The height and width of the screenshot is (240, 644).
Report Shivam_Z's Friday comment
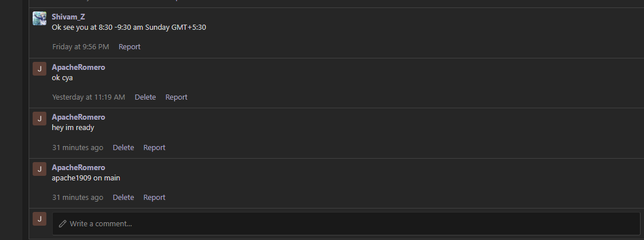[129, 47]
